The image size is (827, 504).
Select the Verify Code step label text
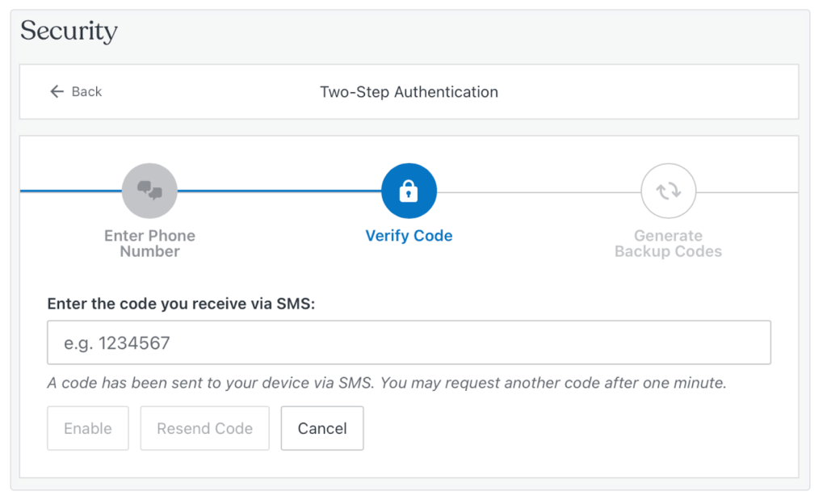click(409, 235)
